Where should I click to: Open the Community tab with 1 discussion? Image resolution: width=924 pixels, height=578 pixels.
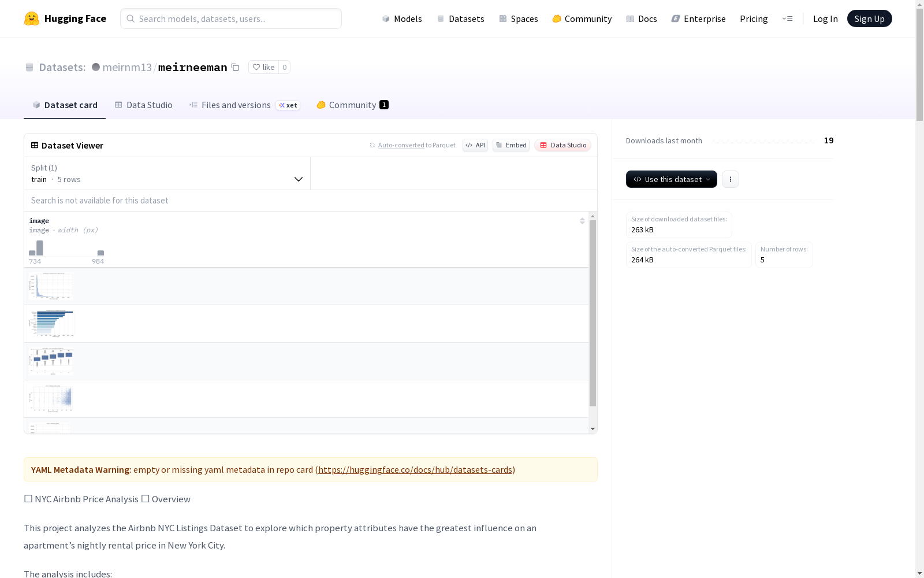tap(352, 105)
